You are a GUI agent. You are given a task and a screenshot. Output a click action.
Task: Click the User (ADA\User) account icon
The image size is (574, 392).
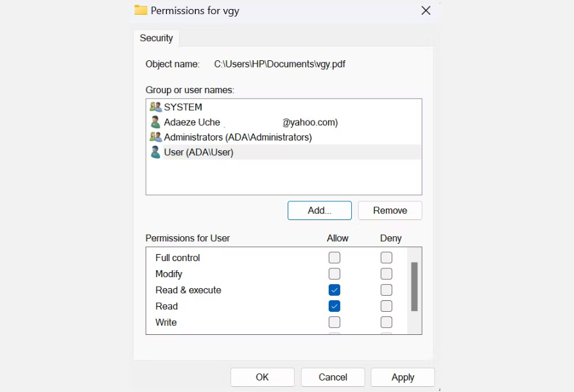pyautogui.click(x=155, y=152)
